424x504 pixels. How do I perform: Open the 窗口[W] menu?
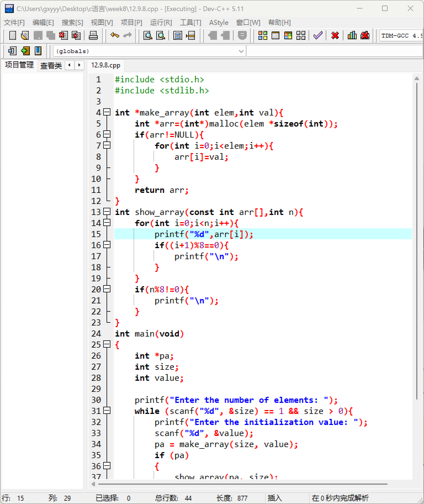point(248,23)
